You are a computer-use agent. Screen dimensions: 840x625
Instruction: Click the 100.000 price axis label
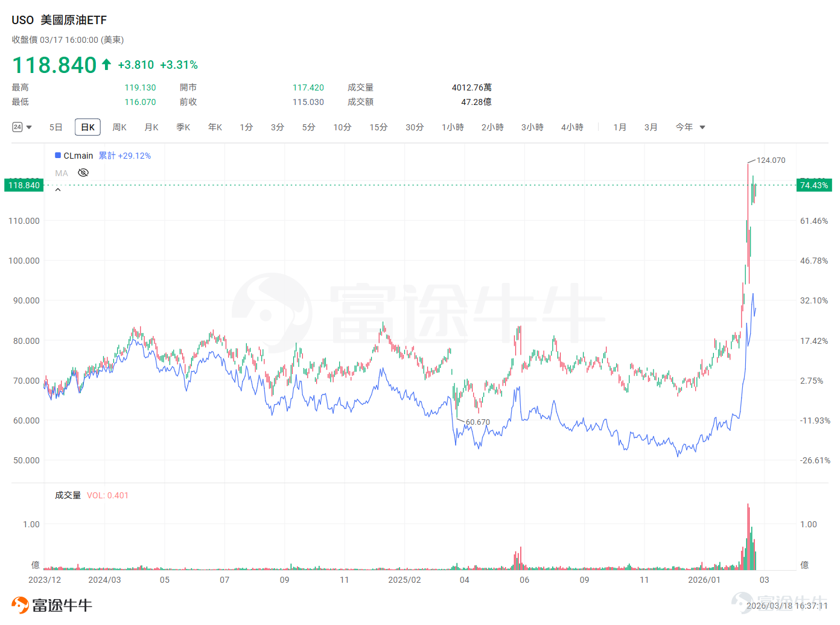tap(24, 261)
